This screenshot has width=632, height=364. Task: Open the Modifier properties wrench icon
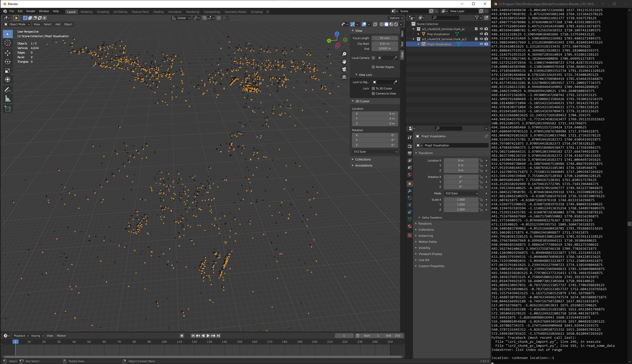(409, 191)
